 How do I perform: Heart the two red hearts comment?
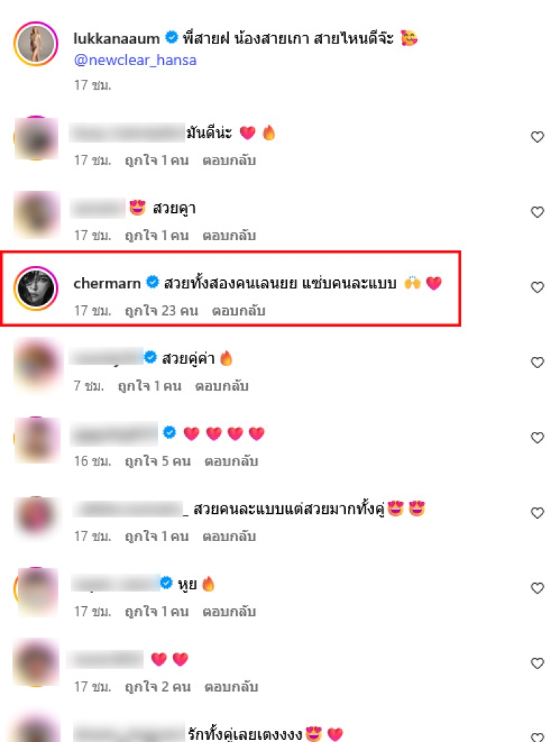tap(538, 664)
